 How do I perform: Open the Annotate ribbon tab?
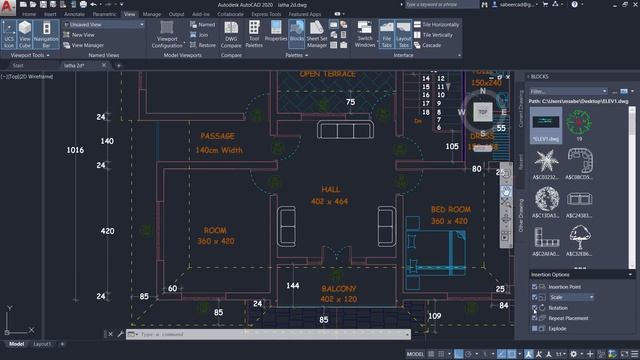tap(74, 14)
